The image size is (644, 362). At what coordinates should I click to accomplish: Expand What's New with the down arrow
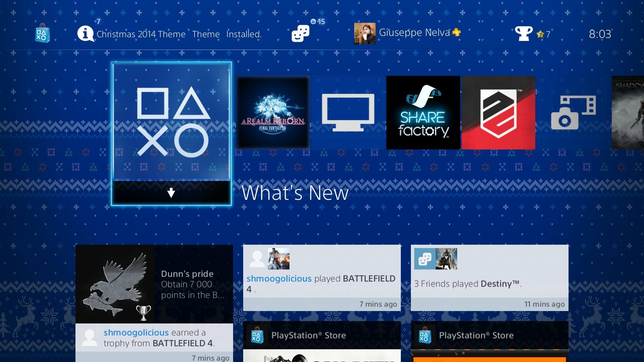click(x=171, y=193)
